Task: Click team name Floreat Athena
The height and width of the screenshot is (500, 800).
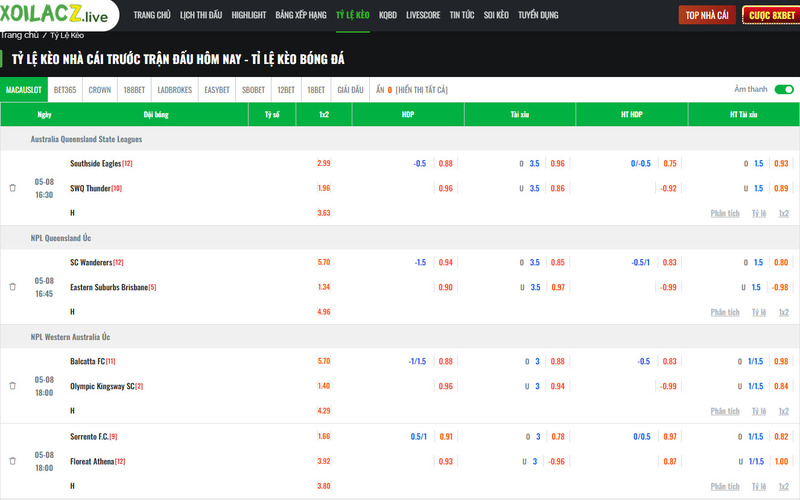Action: click(x=92, y=462)
